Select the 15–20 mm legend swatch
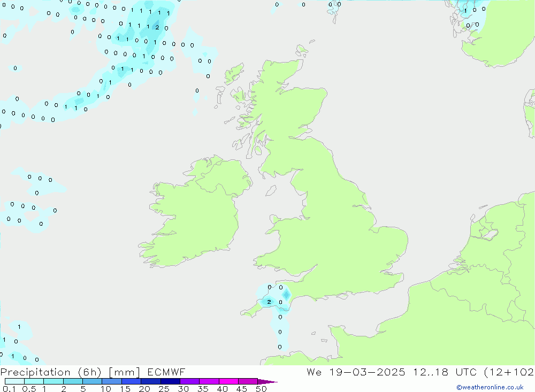535x392 pixels. tap(132, 381)
